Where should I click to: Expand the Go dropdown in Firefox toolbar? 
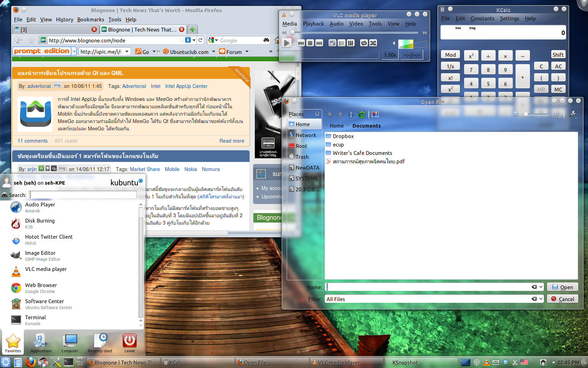154,52
